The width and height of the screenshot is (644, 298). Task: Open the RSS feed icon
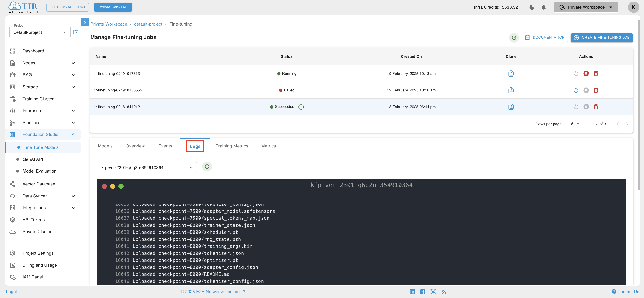(x=444, y=292)
